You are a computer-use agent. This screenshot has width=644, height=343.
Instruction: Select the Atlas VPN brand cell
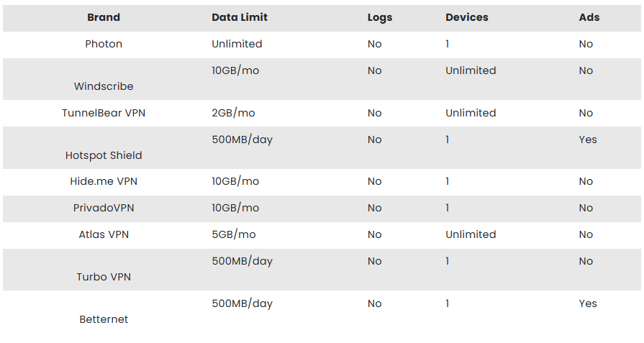pyautogui.click(x=104, y=234)
